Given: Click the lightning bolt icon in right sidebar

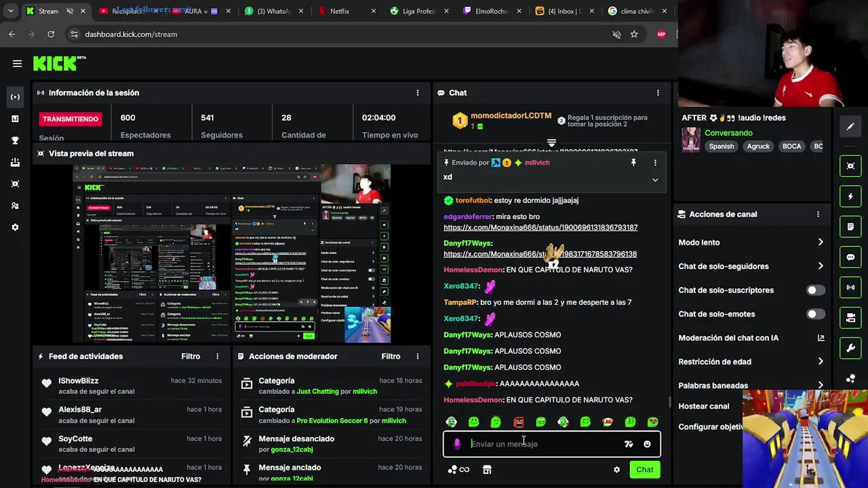Looking at the screenshot, I should point(850,197).
